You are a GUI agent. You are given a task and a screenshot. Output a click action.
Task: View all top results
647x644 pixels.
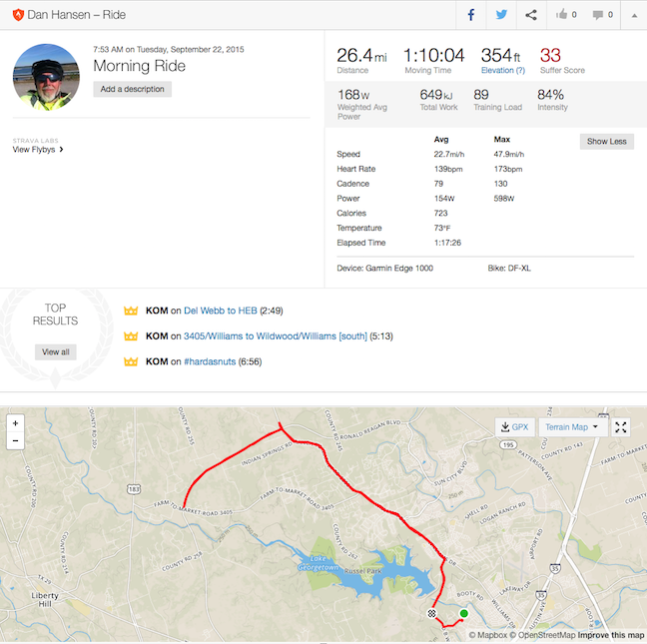(55, 351)
